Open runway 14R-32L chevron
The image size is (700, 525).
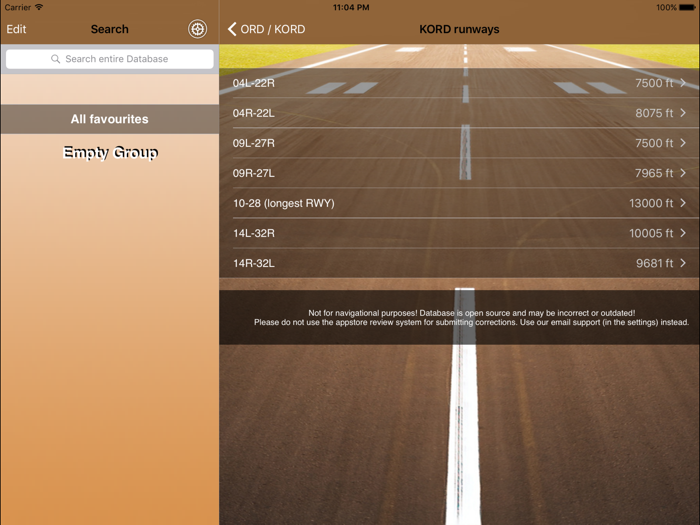683,263
